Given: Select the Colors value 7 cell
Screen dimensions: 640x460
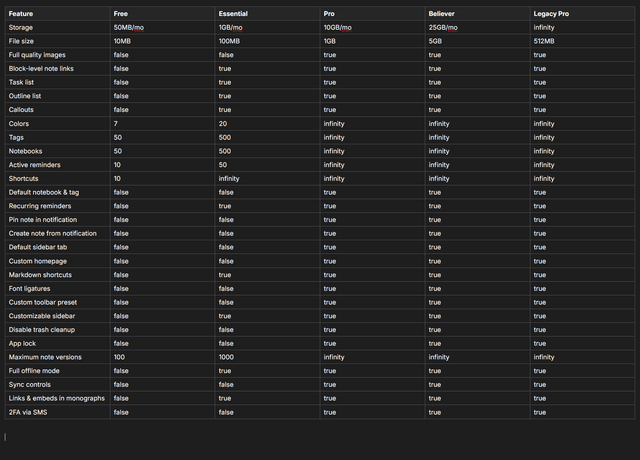Looking at the screenshot, I should coord(116,123).
